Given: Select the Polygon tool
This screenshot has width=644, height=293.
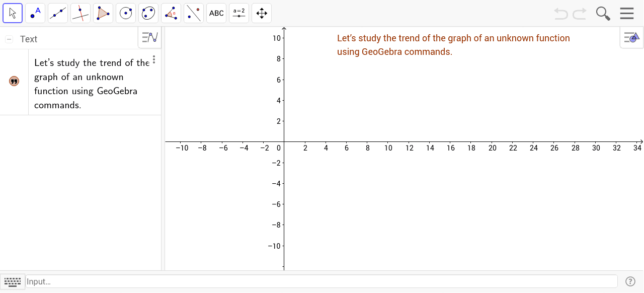Looking at the screenshot, I should tap(103, 13).
